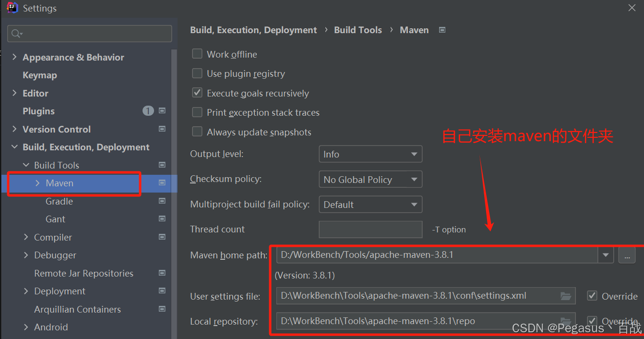Select Gradle under Build Tools

coord(59,201)
